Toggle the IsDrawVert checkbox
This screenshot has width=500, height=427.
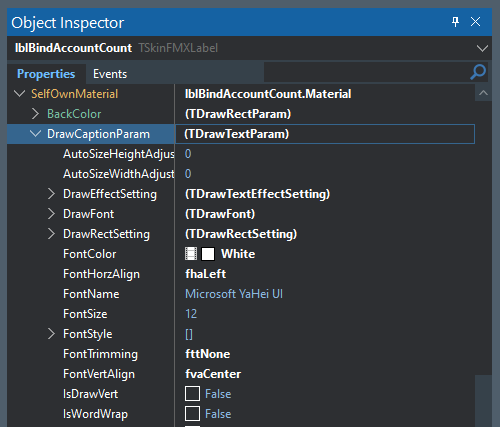coord(192,394)
